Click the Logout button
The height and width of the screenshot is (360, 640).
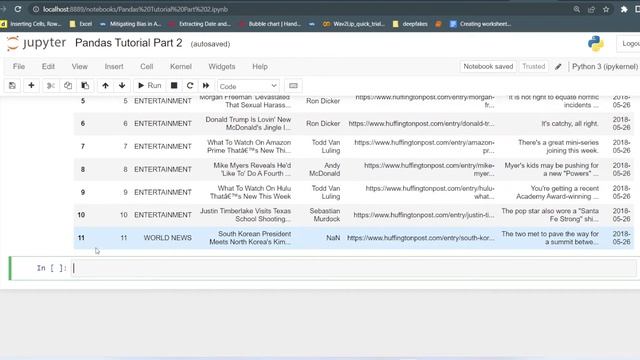tap(629, 44)
